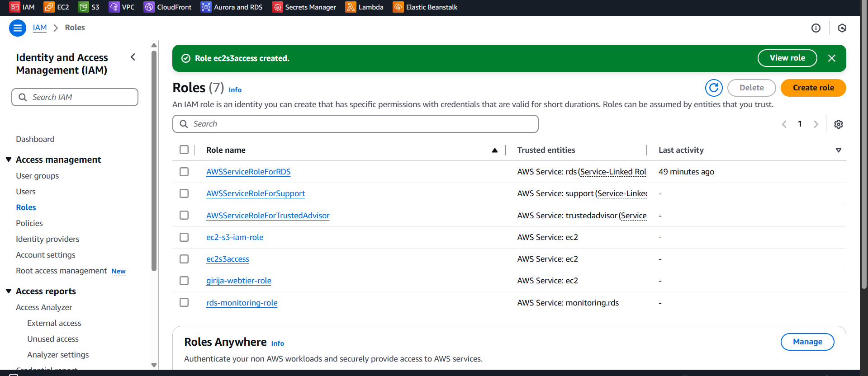
Task: Click the Create role button
Action: tap(813, 88)
